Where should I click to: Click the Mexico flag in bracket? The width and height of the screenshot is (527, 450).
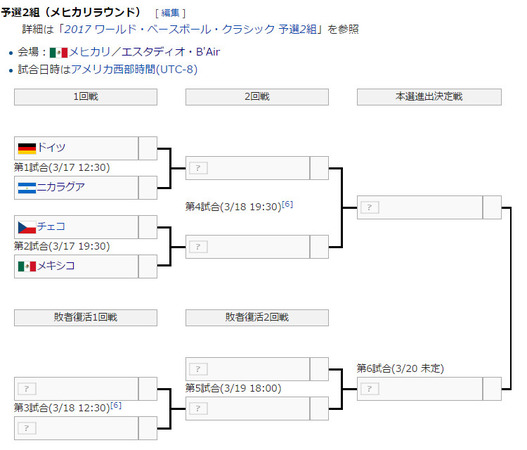point(27,267)
